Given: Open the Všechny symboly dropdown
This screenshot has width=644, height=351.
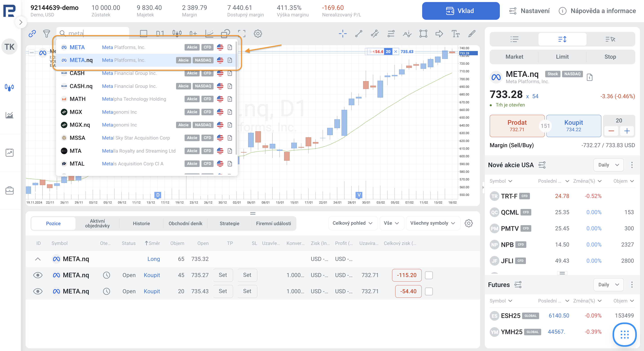Looking at the screenshot, I should 432,223.
